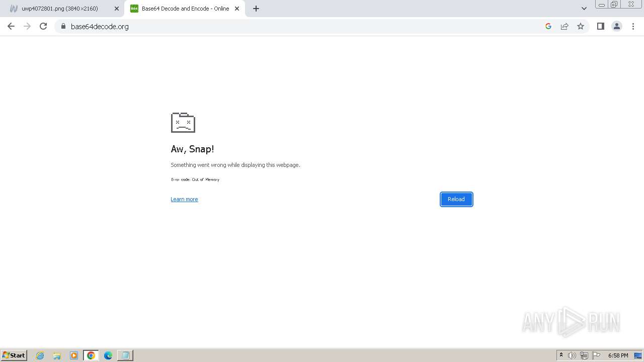
Task: Expand the tab search dropdown
Action: [x=584, y=9]
